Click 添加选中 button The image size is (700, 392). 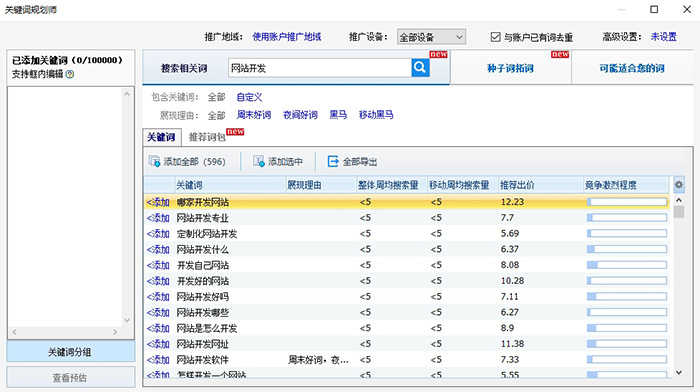point(278,162)
